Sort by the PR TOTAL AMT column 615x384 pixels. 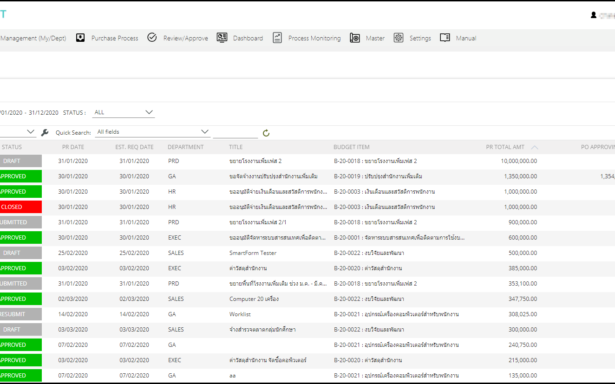pos(505,147)
